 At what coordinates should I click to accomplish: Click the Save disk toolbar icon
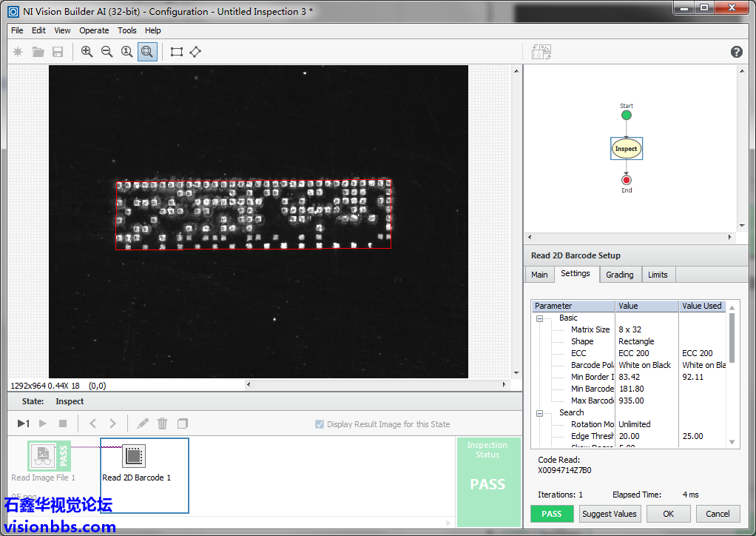(x=58, y=52)
